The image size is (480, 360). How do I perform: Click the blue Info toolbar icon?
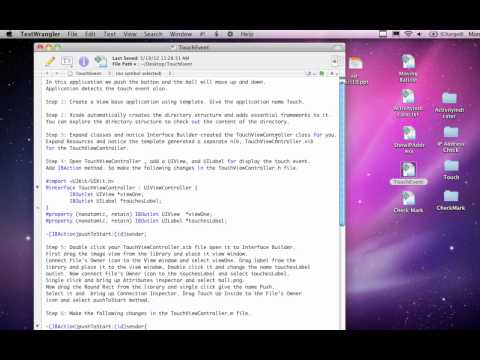(x=84, y=61)
